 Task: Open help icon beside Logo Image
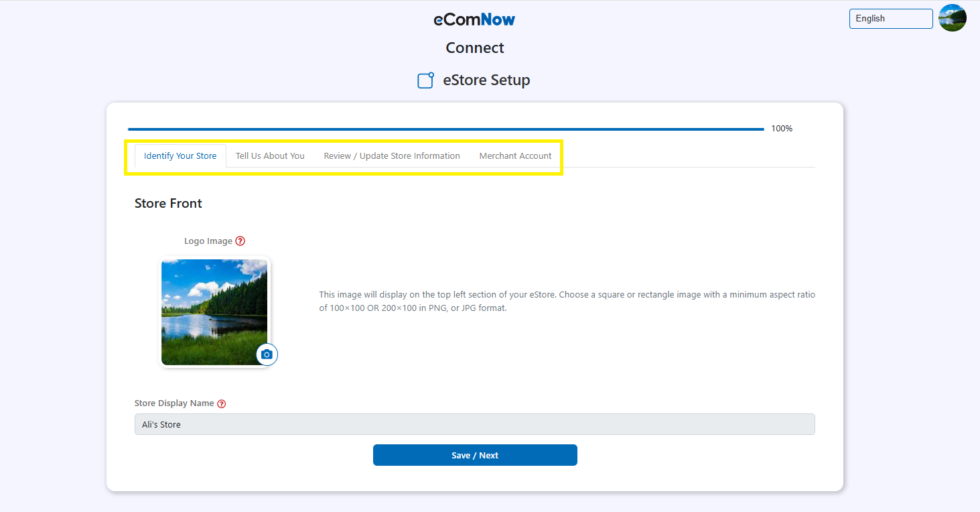[240, 241]
